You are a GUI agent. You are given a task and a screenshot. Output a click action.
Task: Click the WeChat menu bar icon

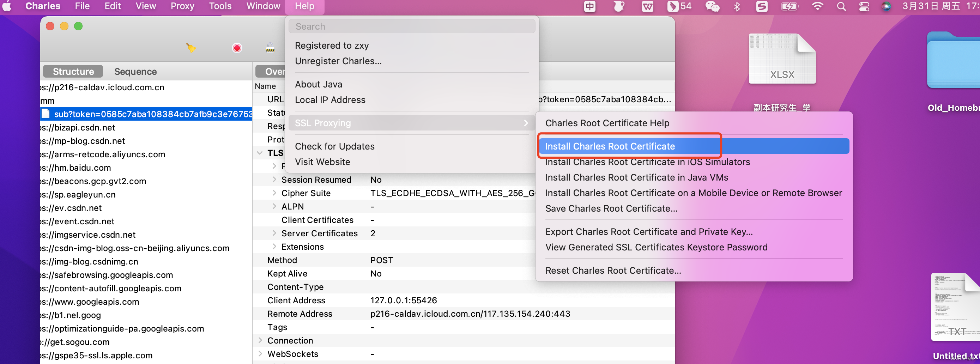tap(712, 6)
